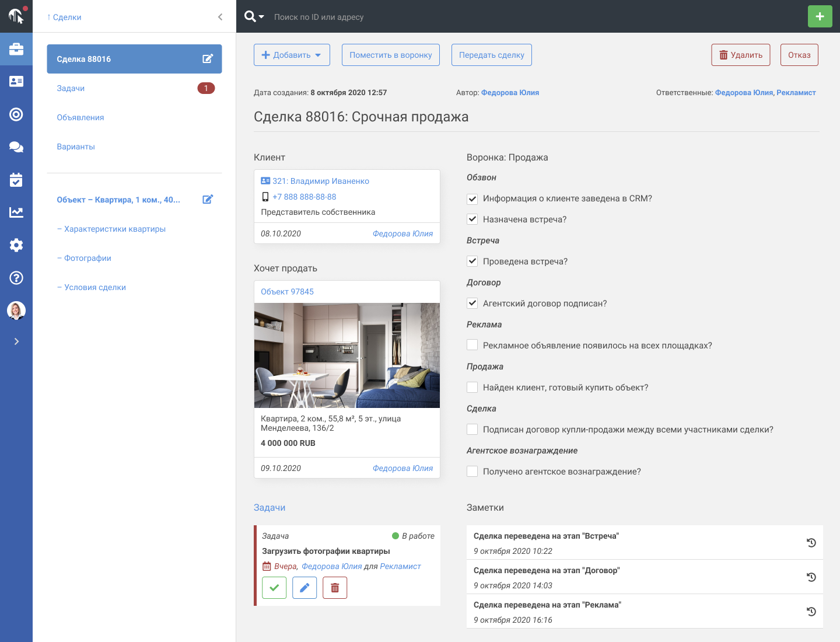Click price 4 000 000 RUB
Screen dimensions: 840x642
tap(288, 443)
